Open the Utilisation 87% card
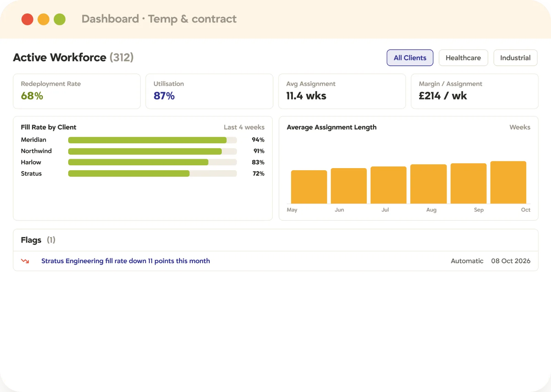The height and width of the screenshot is (392, 551). point(209,91)
